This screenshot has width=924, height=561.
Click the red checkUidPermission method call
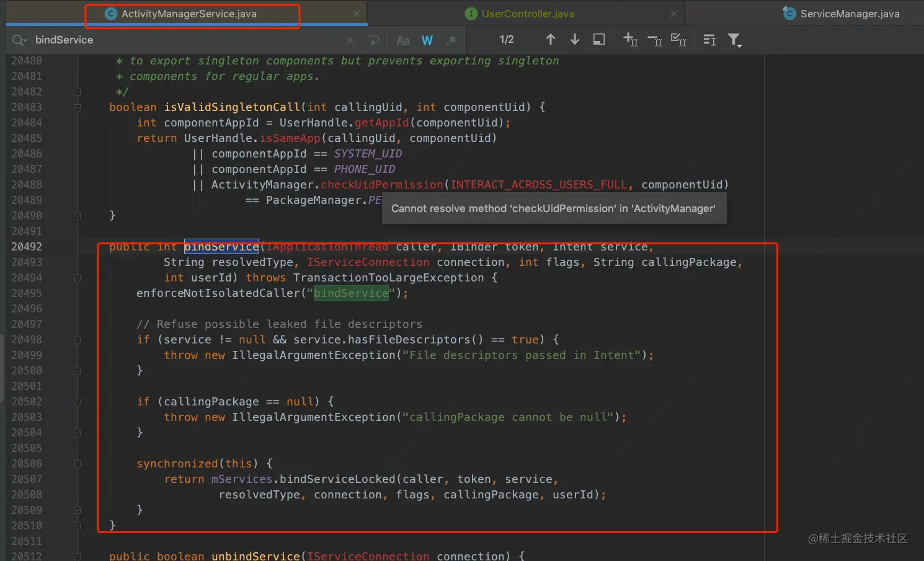pyautogui.click(x=382, y=185)
